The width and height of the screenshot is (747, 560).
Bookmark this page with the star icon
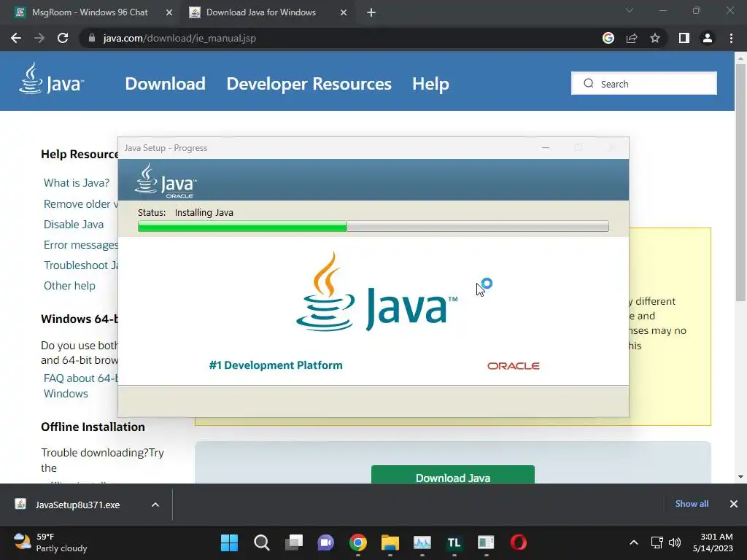tap(655, 38)
